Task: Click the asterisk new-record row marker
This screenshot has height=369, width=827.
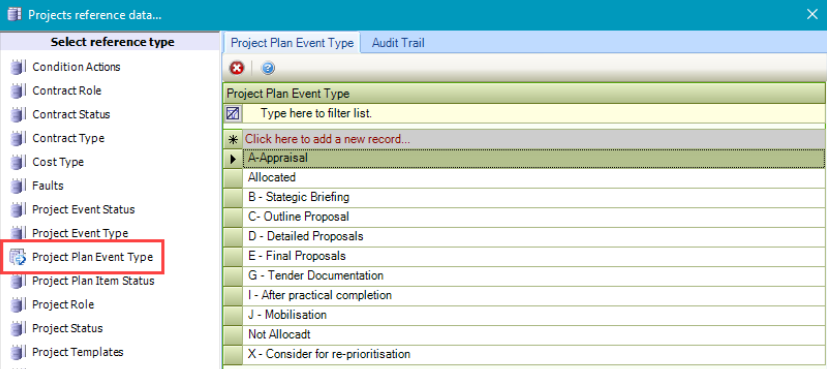Action: coord(233,139)
